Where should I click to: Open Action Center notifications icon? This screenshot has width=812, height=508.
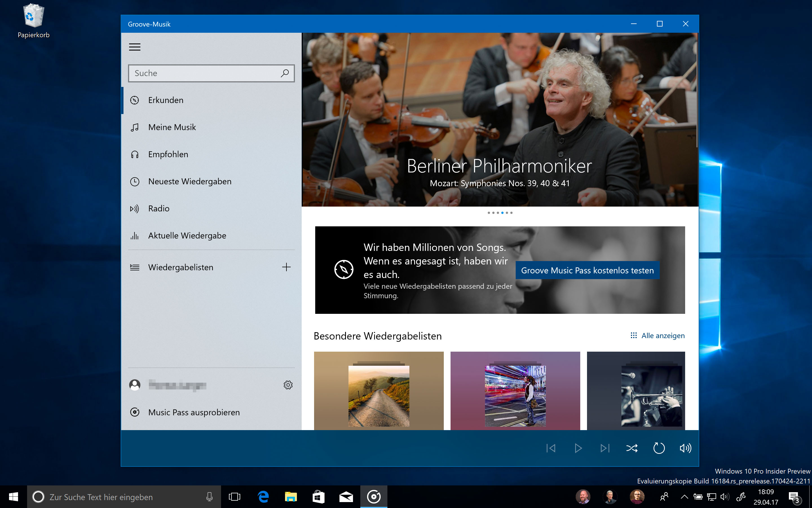coord(794,497)
